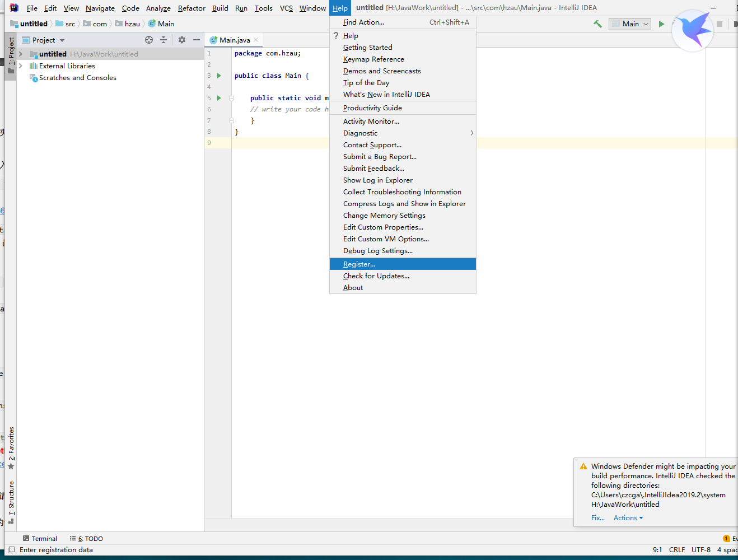Click the run gutter icon beside the main method
This screenshot has height=560, width=738.
219,98
